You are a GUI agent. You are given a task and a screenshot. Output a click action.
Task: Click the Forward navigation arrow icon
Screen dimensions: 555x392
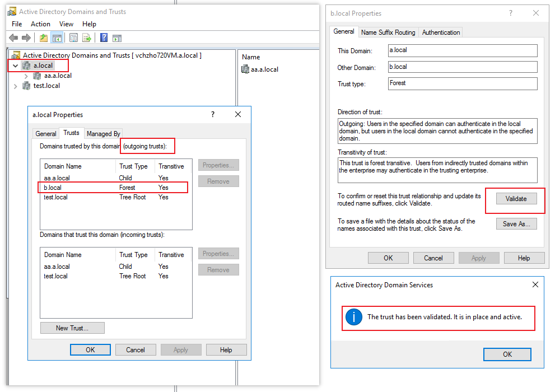coord(26,38)
